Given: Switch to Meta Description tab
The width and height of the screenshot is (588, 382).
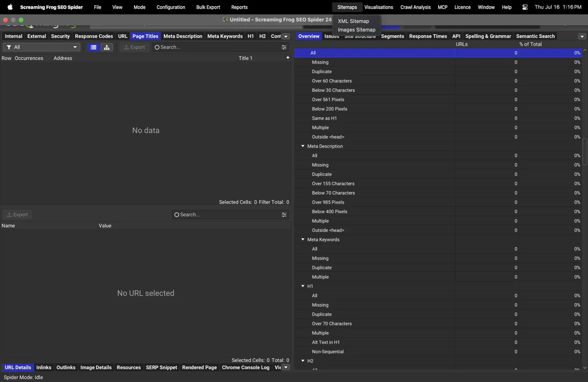Looking at the screenshot, I should [x=183, y=36].
